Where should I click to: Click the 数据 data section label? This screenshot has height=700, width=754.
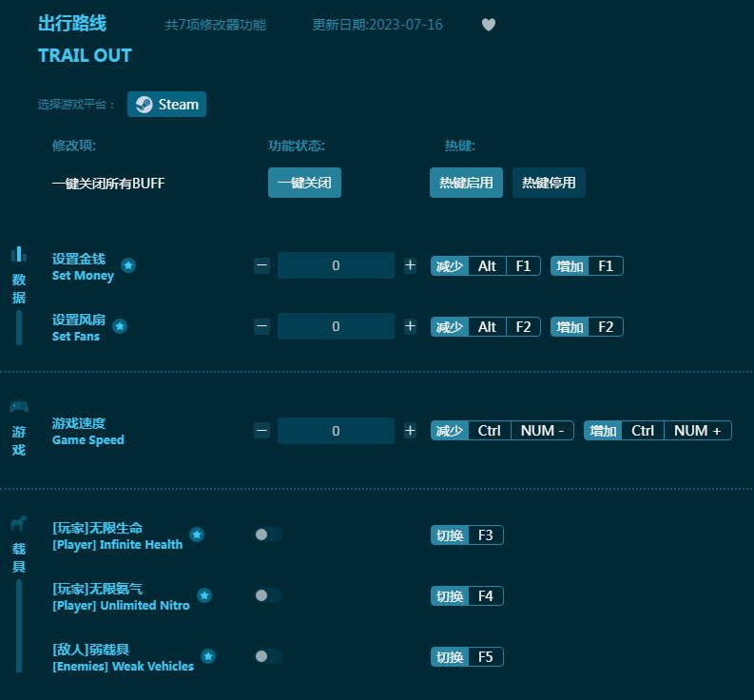19,289
